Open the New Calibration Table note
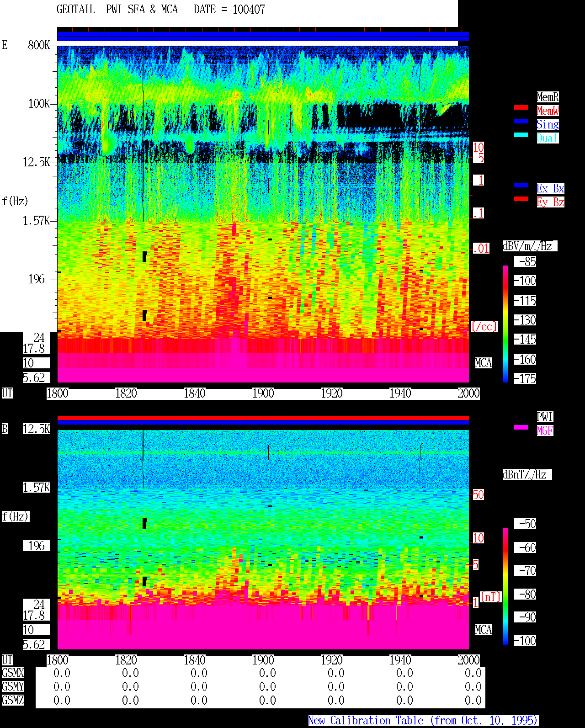Viewport: 585px width, 728px height. point(423,720)
